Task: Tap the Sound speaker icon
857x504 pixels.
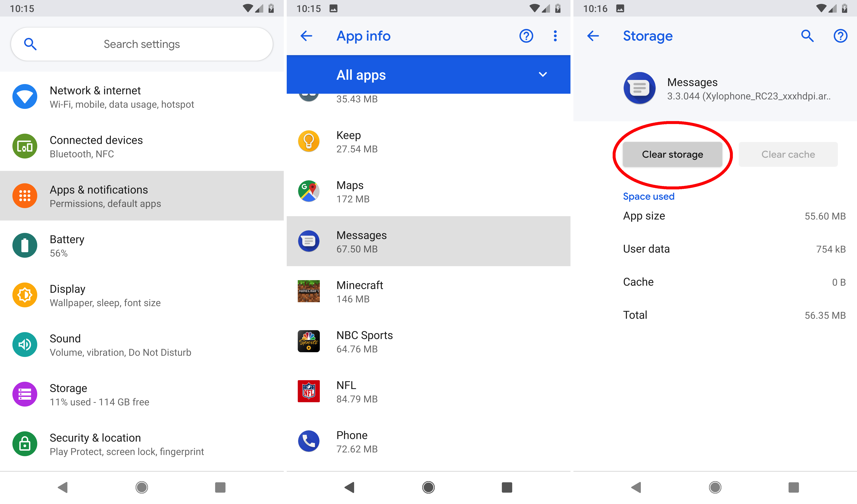Action: [x=25, y=345]
